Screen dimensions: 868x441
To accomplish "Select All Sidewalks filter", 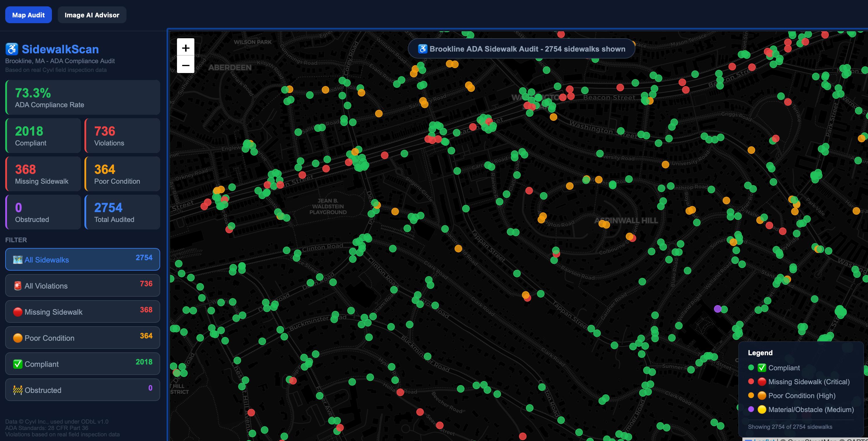I will 82,259.
